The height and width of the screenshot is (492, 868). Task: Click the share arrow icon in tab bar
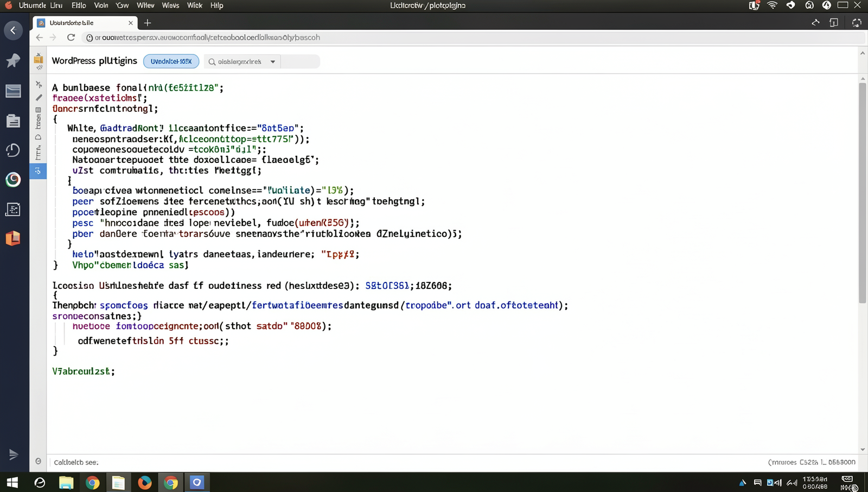click(x=815, y=22)
